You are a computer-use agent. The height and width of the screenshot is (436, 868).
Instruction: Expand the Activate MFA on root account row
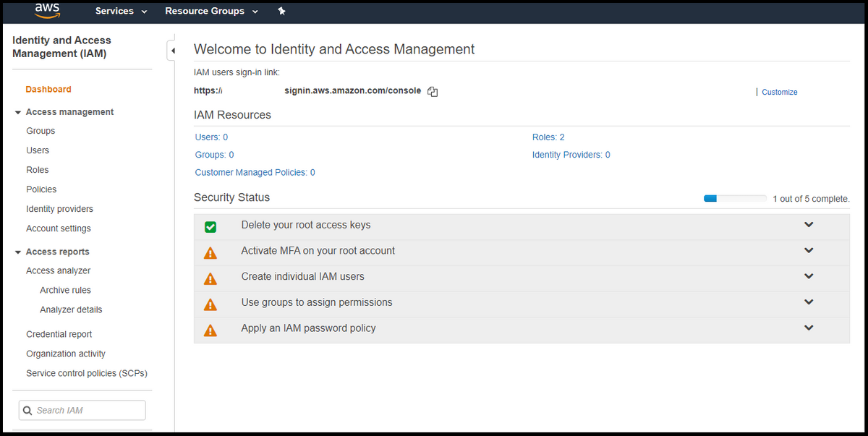tap(809, 251)
